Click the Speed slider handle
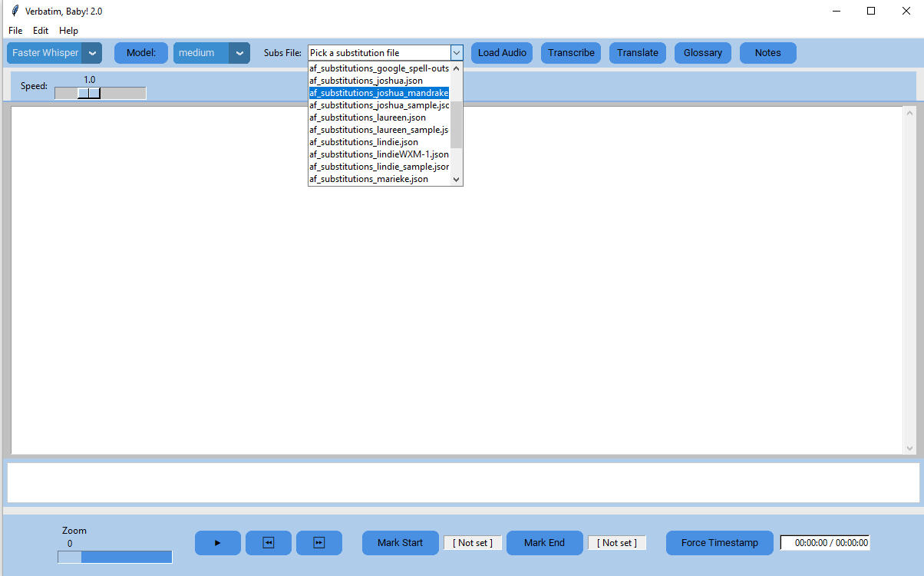The image size is (924, 576). pyautogui.click(x=89, y=93)
